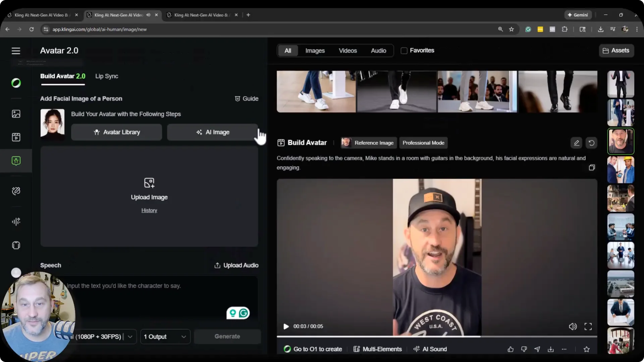Switch to the Lip Sync tab
This screenshot has width=644, height=362.
click(107, 76)
